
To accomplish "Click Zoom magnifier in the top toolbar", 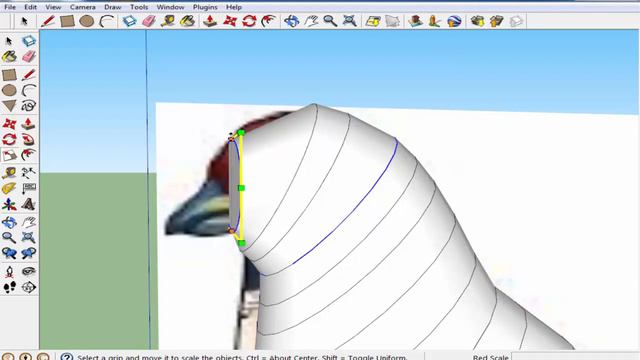I will tap(330, 21).
